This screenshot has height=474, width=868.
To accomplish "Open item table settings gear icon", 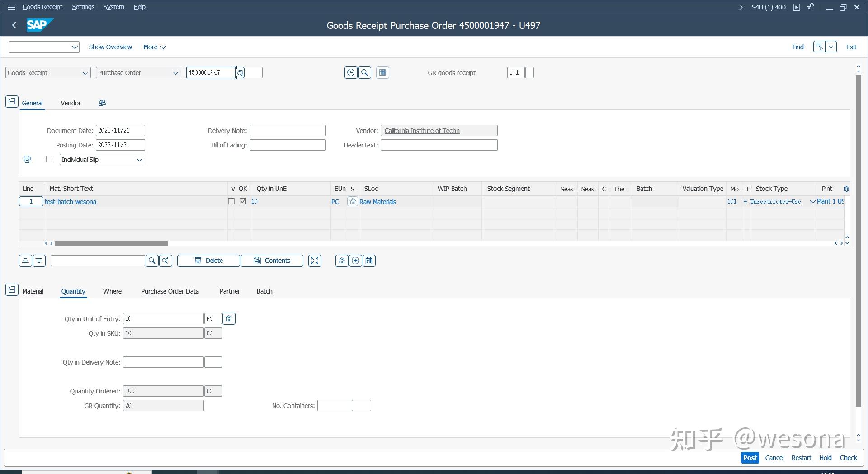I will click(847, 189).
